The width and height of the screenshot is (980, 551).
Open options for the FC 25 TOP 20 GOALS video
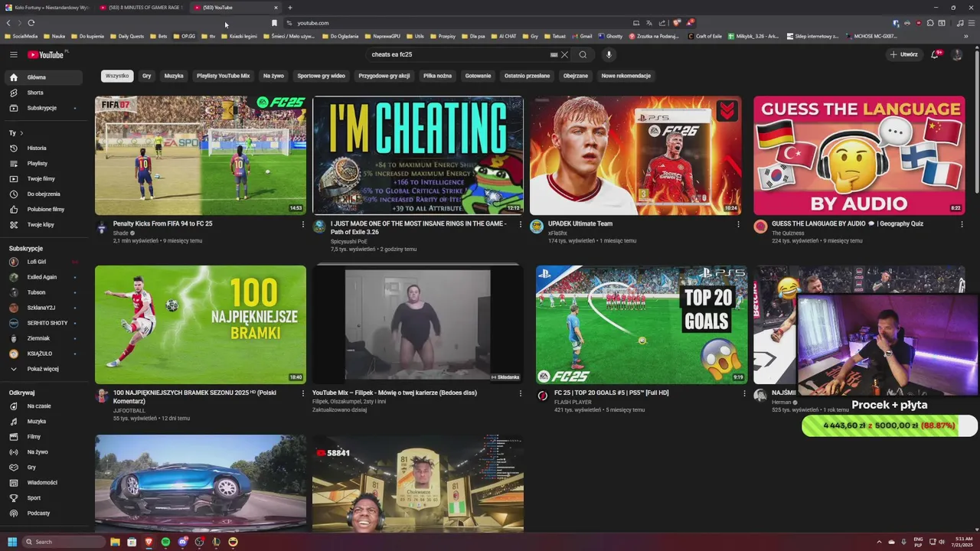tap(744, 393)
